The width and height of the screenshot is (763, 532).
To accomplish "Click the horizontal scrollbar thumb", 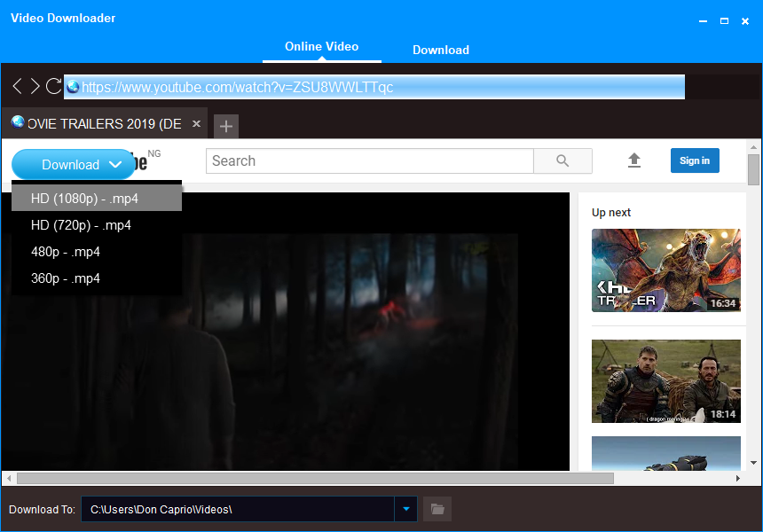I will [x=315, y=479].
